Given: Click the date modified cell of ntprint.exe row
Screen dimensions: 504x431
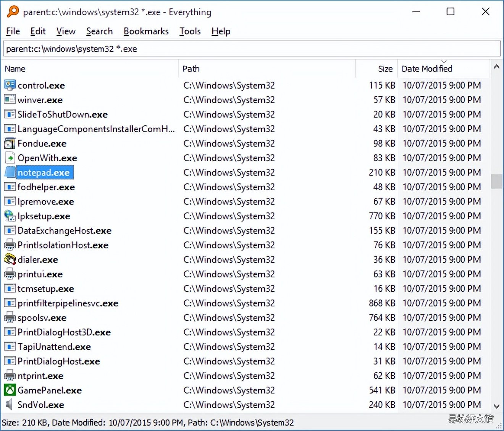Looking at the screenshot, I should click(442, 376).
